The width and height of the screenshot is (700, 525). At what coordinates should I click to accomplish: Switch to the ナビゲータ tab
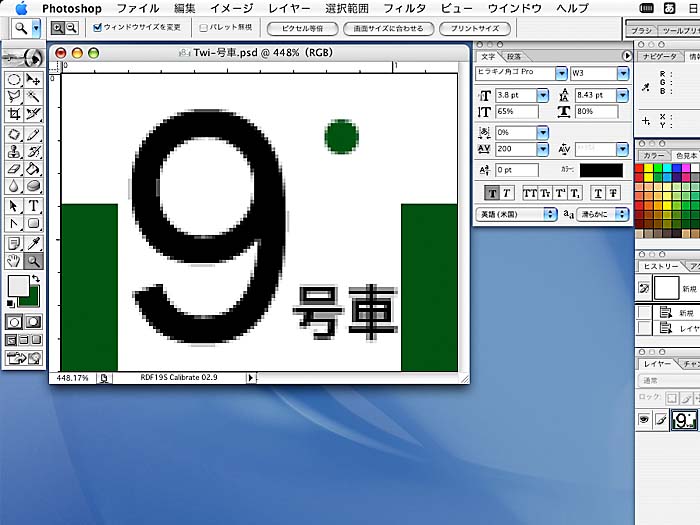659,56
